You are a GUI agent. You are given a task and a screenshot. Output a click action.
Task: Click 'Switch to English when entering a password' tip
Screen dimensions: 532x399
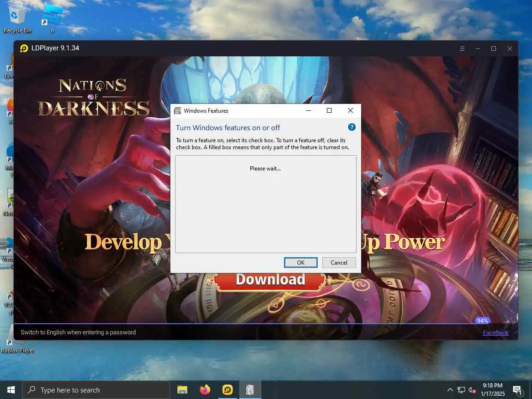coord(78,332)
